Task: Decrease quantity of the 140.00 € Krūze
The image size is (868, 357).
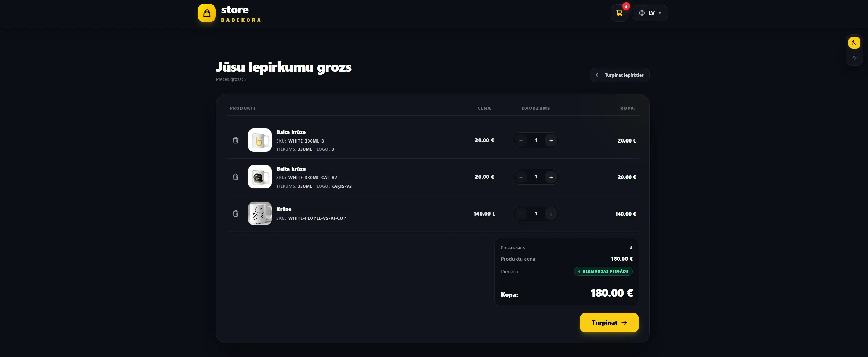Action: (x=521, y=214)
